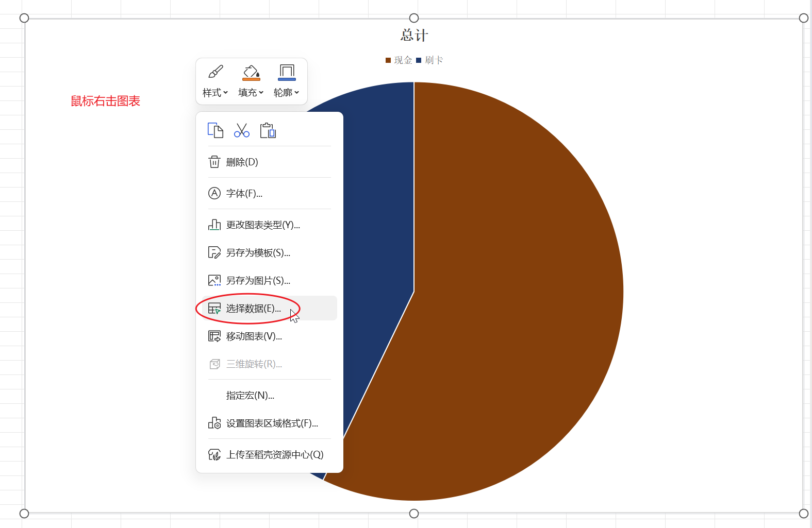The image size is (812, 528).
Task: Click the outline shape icon
Action: coord(287,73)
